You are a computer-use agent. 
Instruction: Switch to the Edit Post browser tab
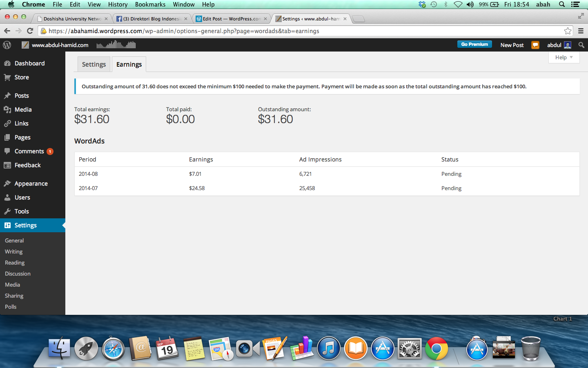(231, 19)
